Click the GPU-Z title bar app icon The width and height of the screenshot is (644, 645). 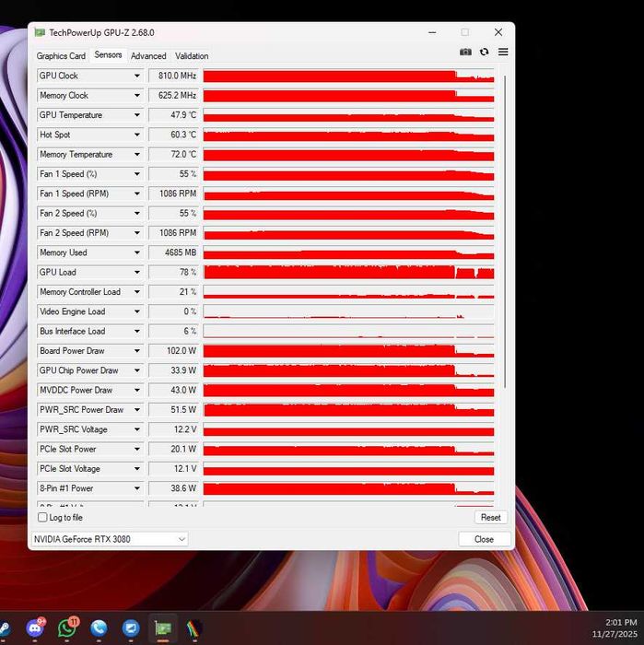tap(40, 32)
